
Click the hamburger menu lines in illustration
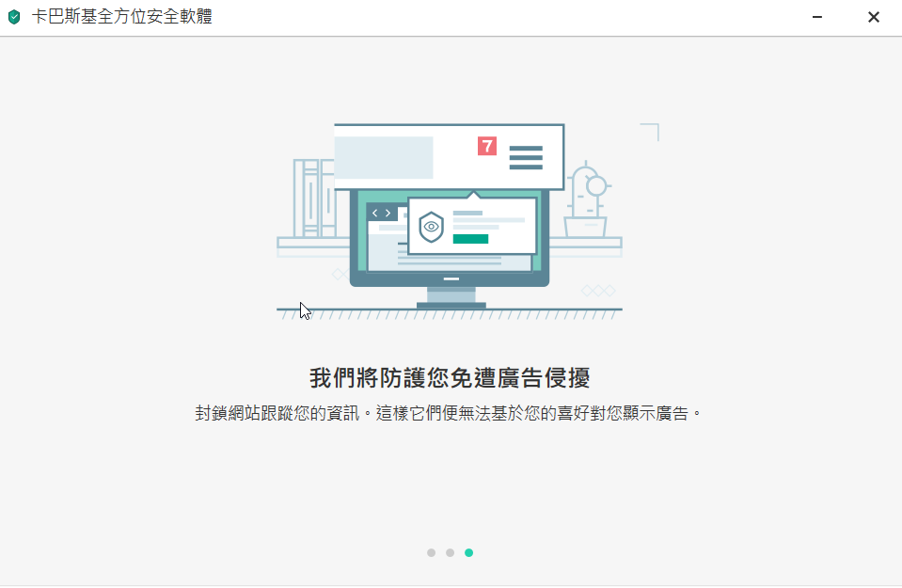coord(526,158)
